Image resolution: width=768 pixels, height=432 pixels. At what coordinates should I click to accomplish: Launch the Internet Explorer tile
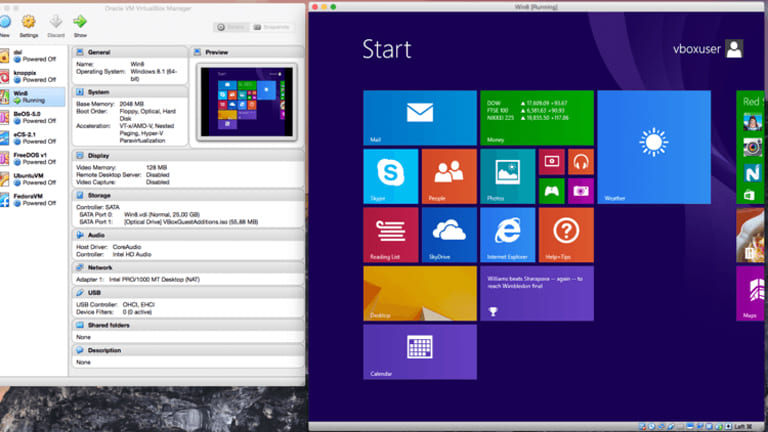(x=507, y=235)
